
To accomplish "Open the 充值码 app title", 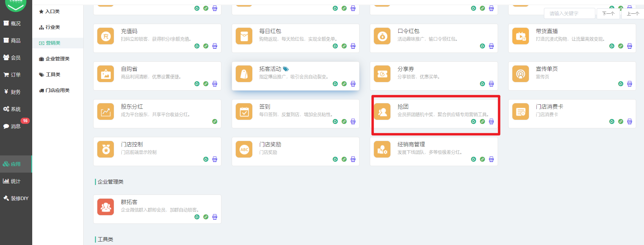I will pos(129,31).
